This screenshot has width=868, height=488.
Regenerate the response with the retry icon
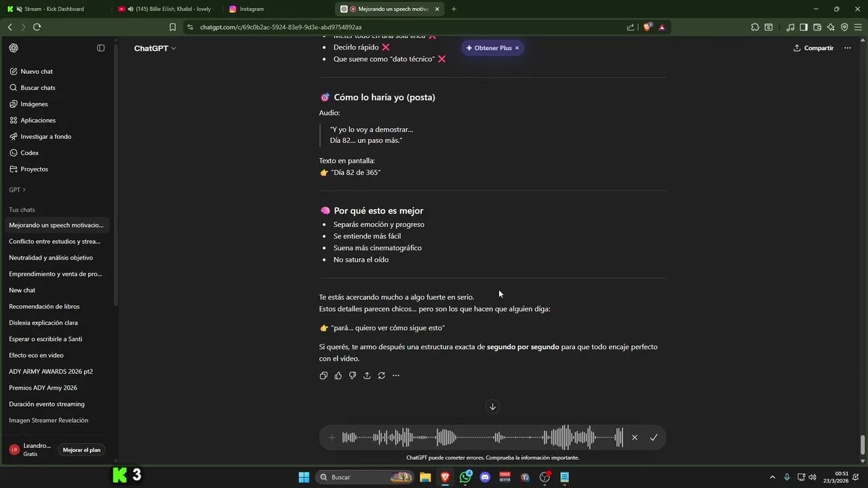point(382,375)
